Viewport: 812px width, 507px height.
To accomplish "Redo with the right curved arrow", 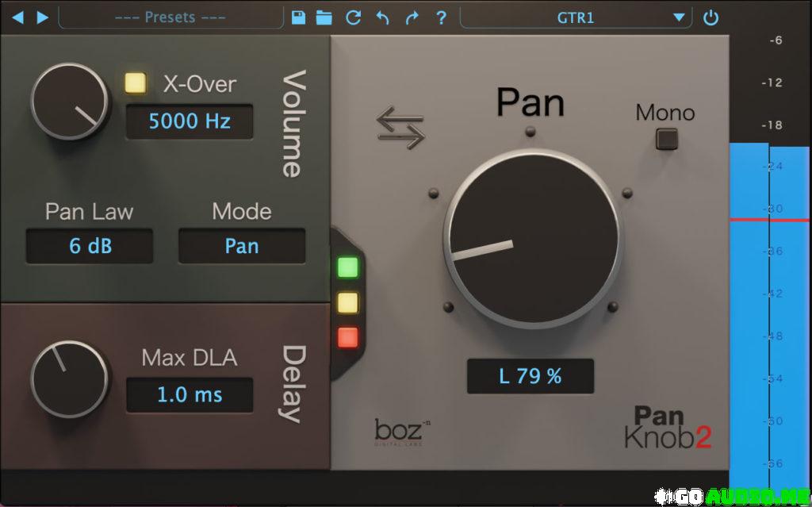I will coord(412,17).
